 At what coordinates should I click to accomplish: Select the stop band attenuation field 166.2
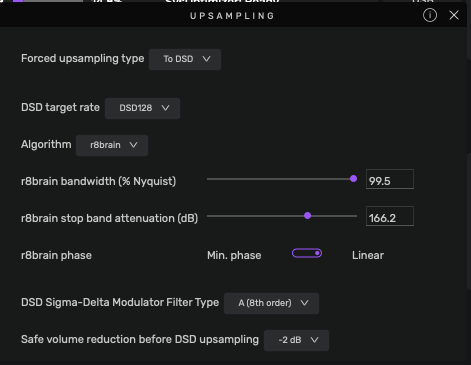[390, 216]
